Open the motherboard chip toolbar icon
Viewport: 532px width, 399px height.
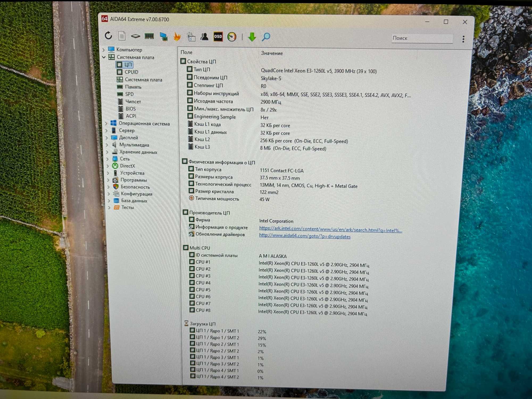(135, 36)
